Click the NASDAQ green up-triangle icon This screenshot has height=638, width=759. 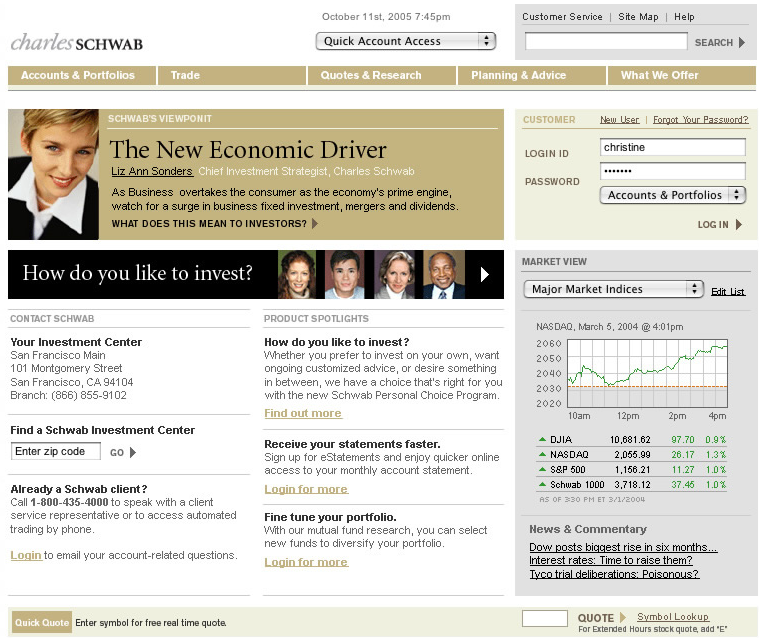coord(542,455)
